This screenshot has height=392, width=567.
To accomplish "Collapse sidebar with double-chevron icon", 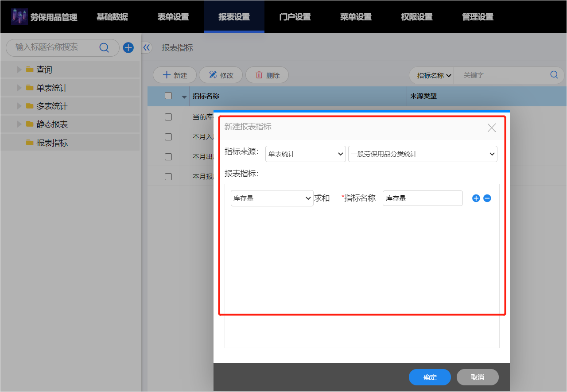I will point(147,48).
